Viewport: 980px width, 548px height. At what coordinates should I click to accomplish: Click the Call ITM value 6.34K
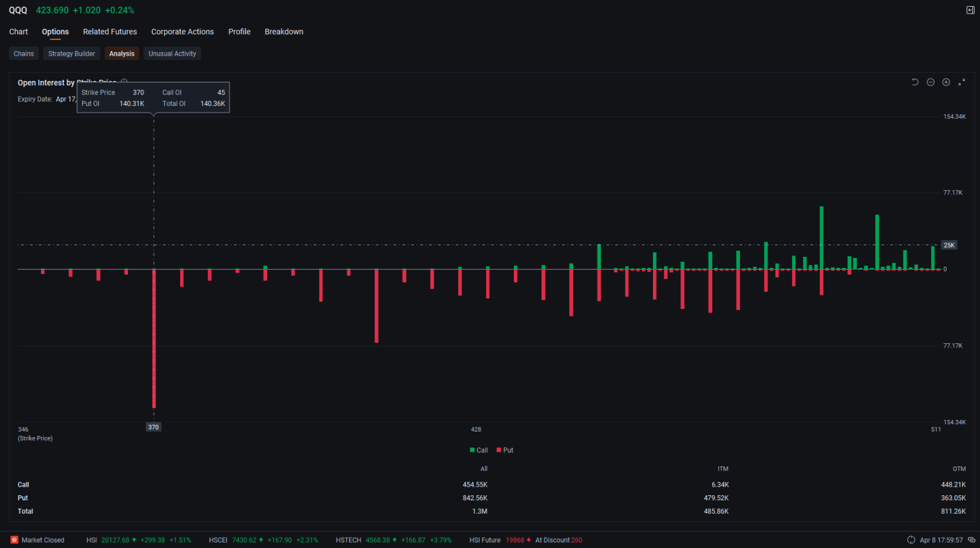[720, 485]
